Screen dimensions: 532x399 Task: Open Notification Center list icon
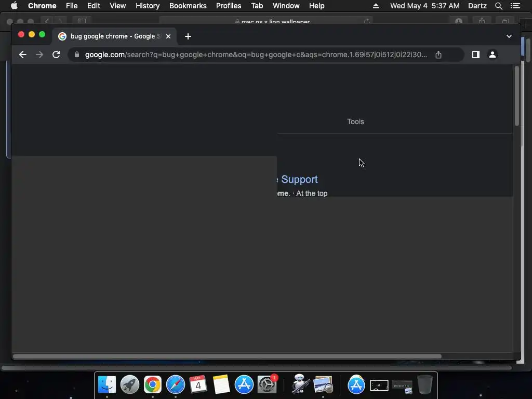click(x=515, y=6)
